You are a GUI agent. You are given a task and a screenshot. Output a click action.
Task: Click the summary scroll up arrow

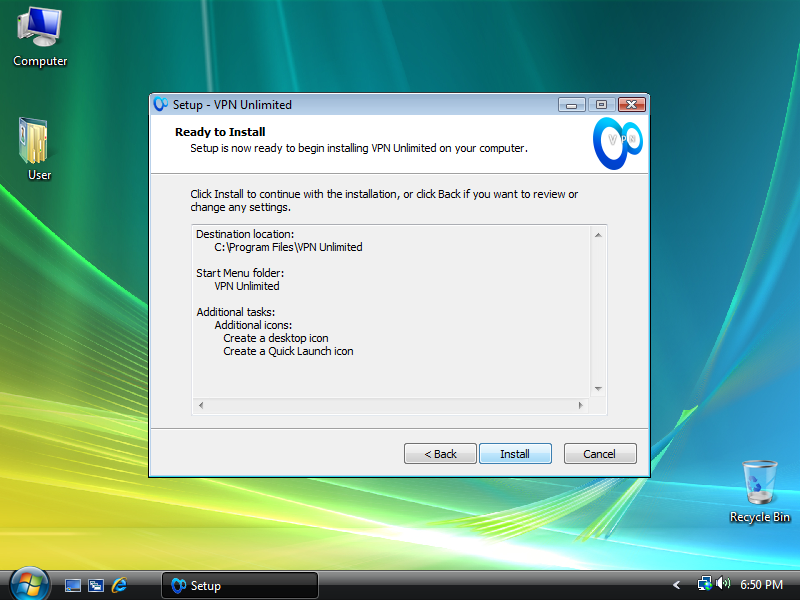598,235
